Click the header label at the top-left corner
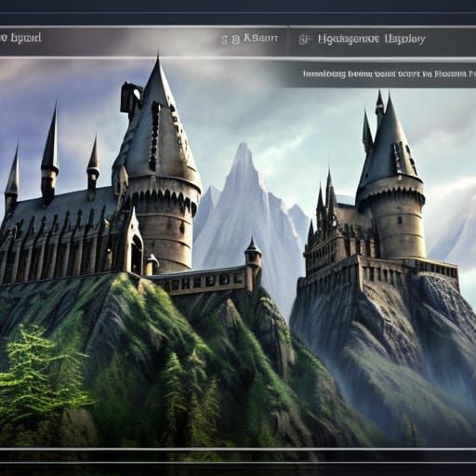The height and width of the screenshot is (476, 476). point(20,38)
